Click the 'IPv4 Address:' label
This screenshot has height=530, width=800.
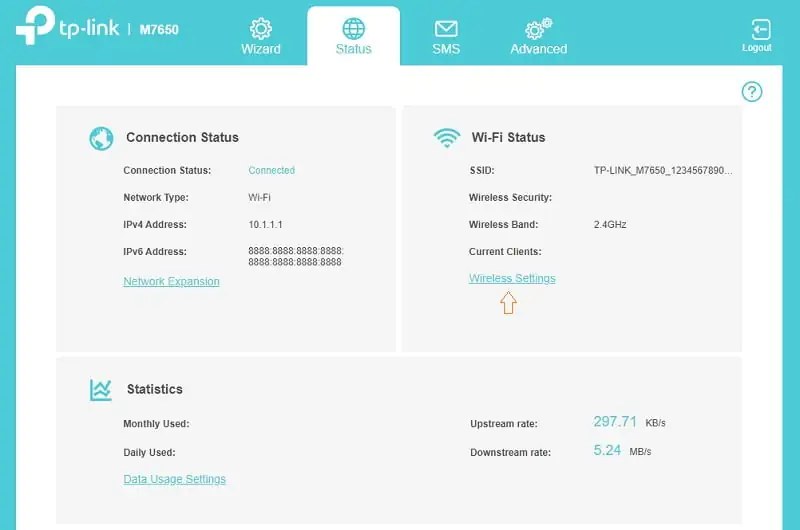[155, 224]
